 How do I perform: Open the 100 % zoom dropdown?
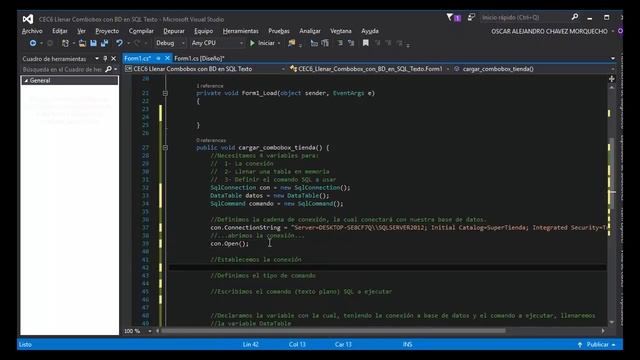coord(150,331)
